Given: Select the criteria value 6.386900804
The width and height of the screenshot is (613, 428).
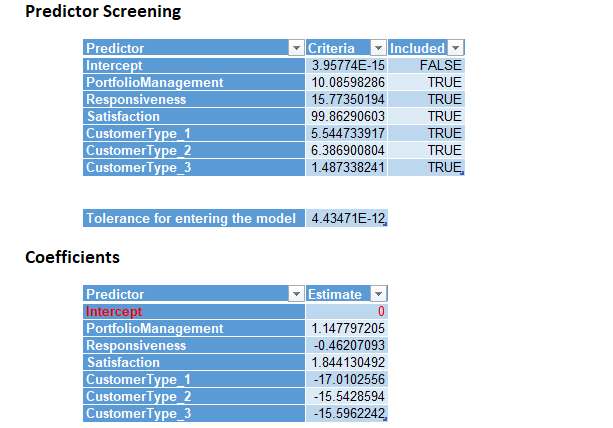Looking at the screenshot, I should click(346, 150).
